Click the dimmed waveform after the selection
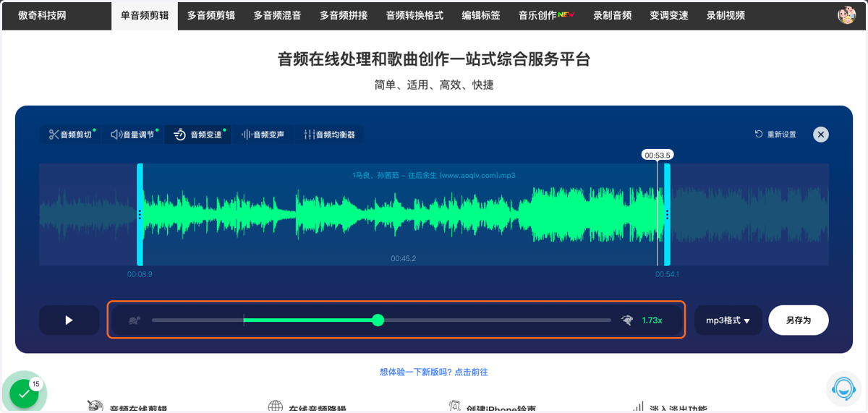 tap(750, 216)
